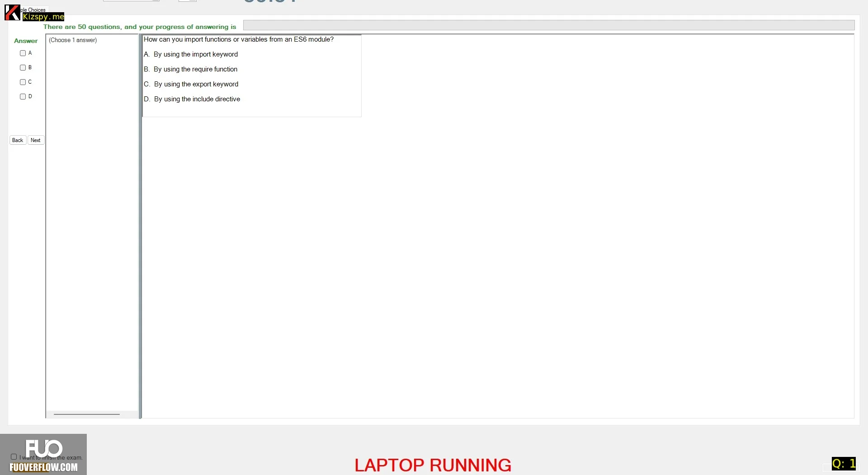Check answer option B checkbox
The image size is (868, 475).
(x=23, y=68)
